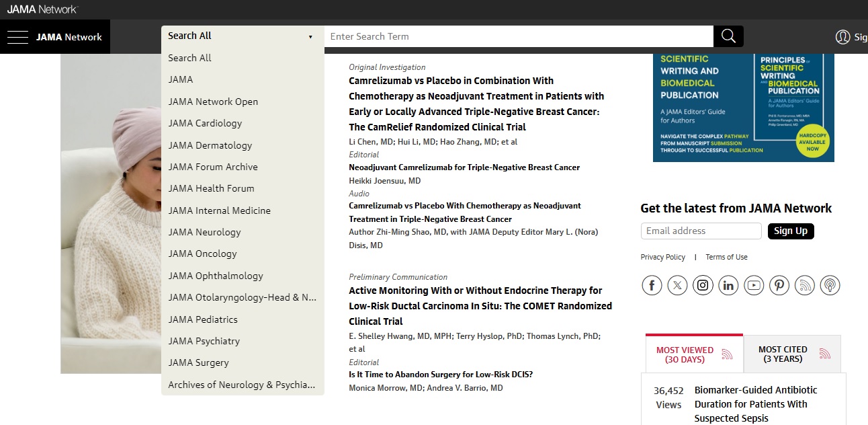868x425 pixels.
Task: Click the RSS icon on Most Cited tab
Action: 825,354
